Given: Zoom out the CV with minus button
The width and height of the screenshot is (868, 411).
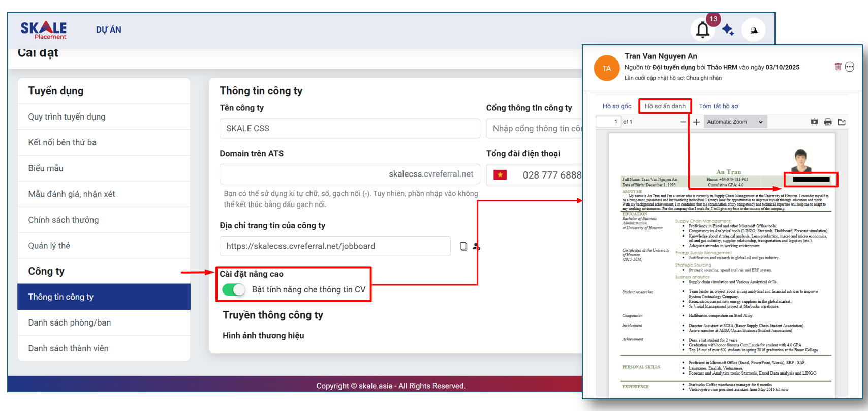Looking at the screenshot, I should point(683,122).
